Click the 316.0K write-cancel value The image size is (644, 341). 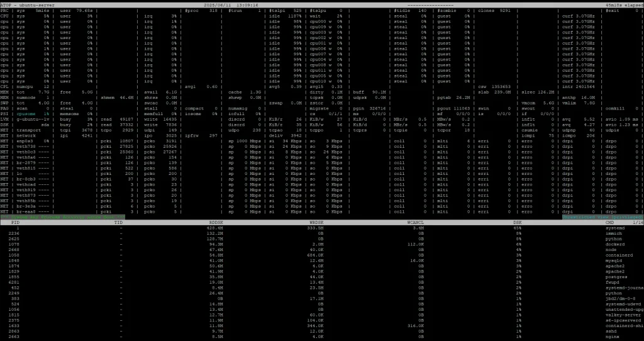(416, 326)
